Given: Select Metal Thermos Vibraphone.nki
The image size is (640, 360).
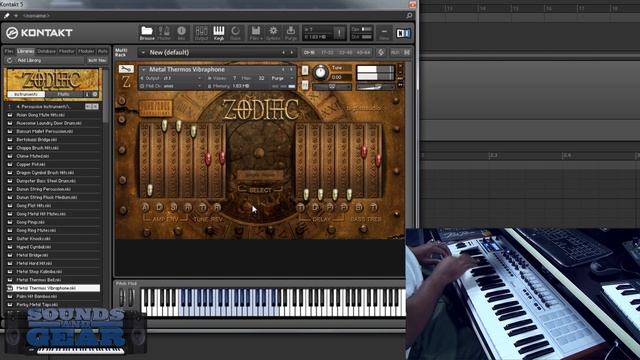Looking at the screenshot, I should pos(53,288).
